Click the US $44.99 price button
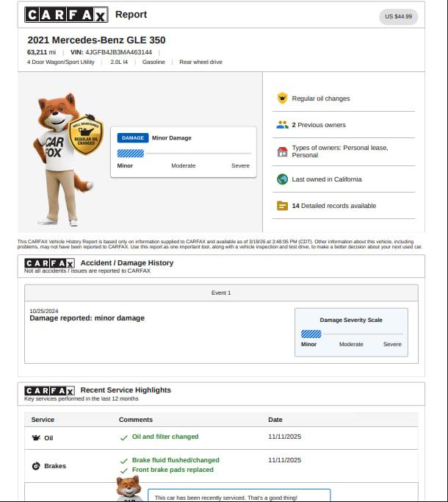This screenshot has width=448, height=502. click(x=399, y=16)
